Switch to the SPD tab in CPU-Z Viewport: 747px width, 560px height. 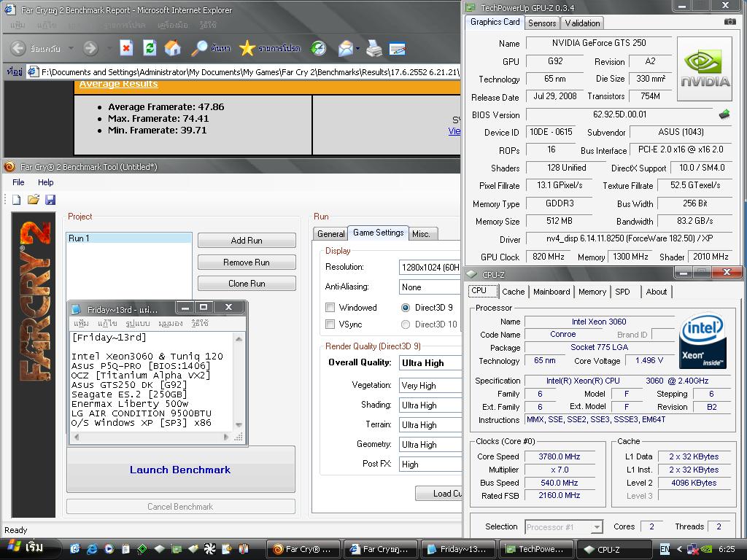tap(622, 292)
